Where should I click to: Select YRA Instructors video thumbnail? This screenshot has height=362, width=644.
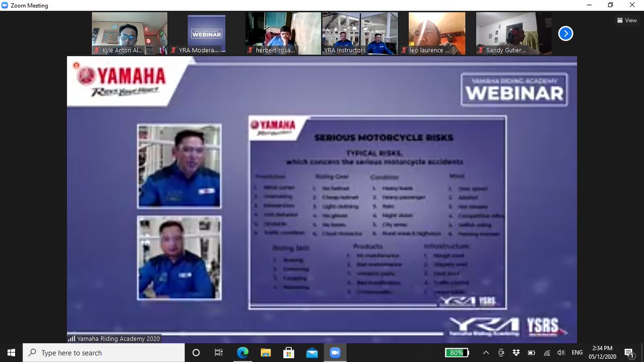[360, 33]
